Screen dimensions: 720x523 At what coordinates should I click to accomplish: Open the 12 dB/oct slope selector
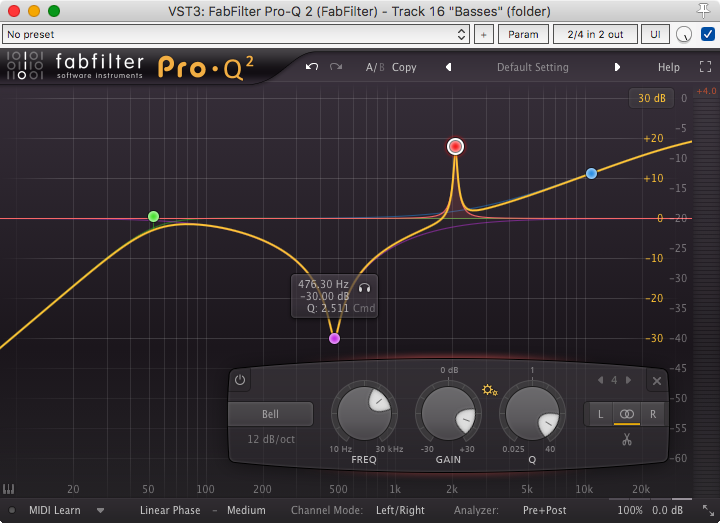(271, 439)
